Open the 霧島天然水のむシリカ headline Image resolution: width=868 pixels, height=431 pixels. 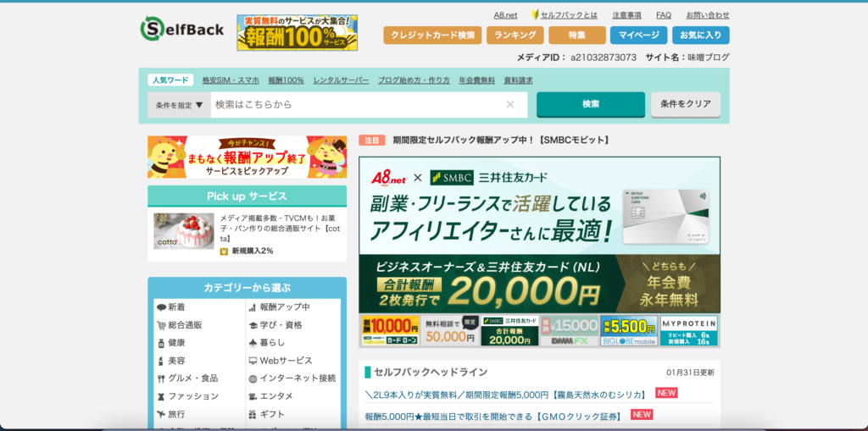[506, 395]
